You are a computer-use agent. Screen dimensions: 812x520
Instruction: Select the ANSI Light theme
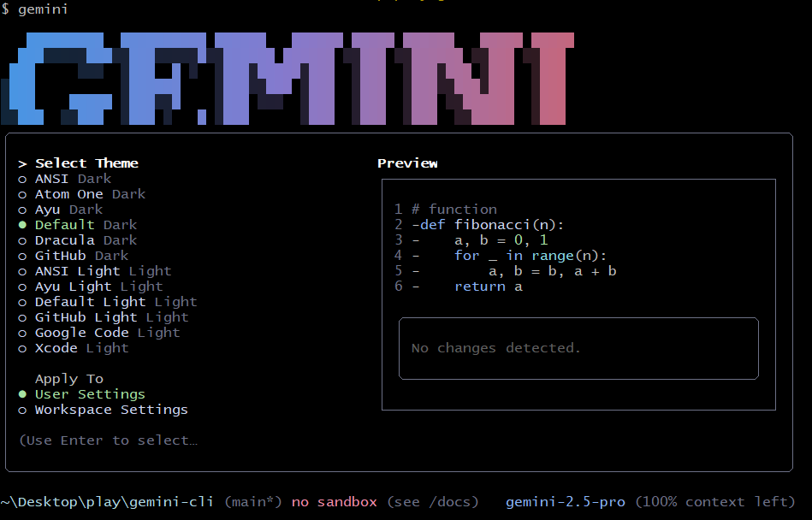(x=95, y=271)
